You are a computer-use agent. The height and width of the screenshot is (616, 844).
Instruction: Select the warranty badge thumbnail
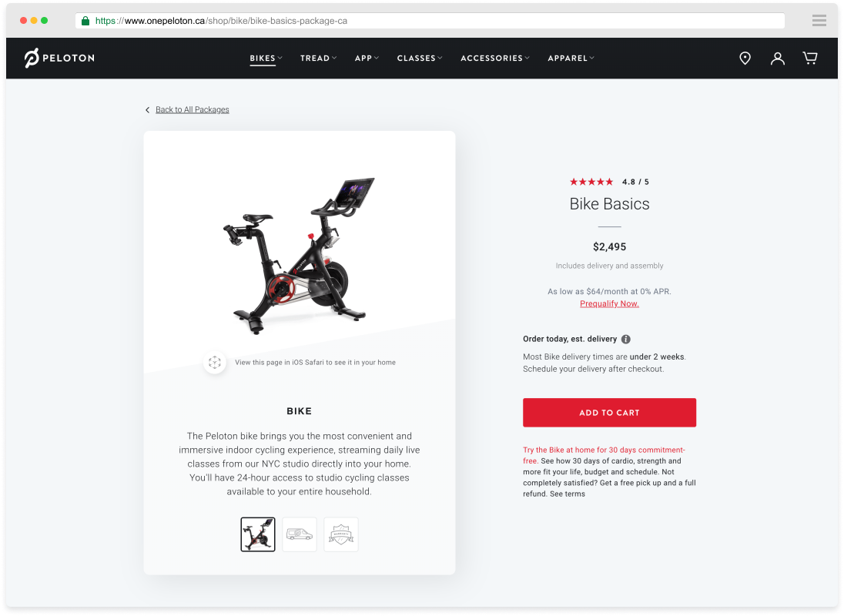tap(340, 534)
